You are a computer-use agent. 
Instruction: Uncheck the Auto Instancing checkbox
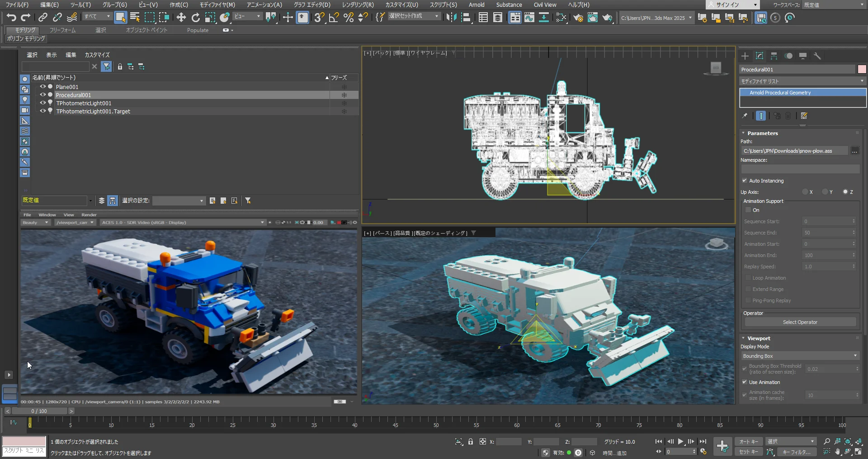(745, 181)
